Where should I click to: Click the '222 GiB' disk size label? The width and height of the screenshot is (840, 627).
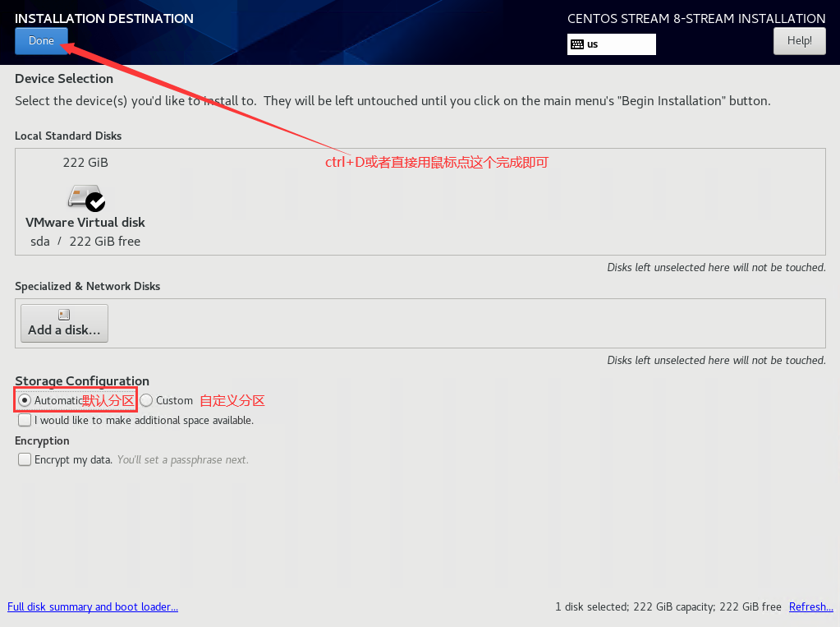pos(85,163)
